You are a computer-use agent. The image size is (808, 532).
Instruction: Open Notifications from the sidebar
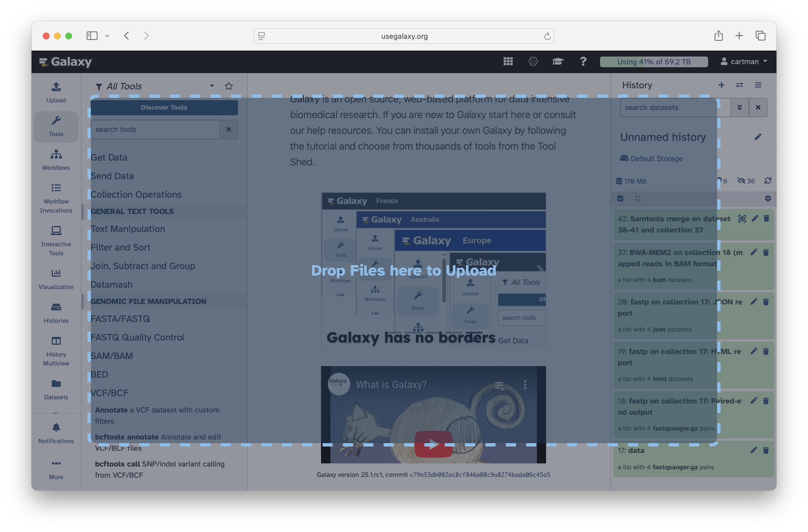(56, 433)
